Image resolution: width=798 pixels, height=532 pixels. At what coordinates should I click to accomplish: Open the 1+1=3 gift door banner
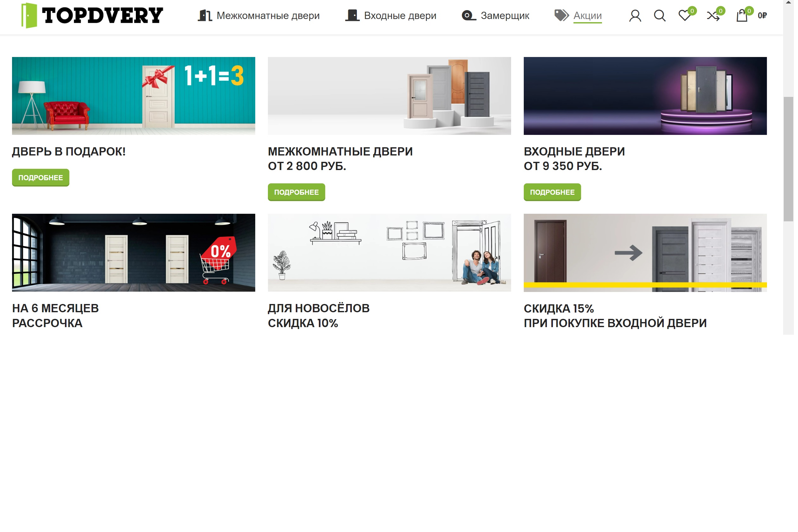134,96
